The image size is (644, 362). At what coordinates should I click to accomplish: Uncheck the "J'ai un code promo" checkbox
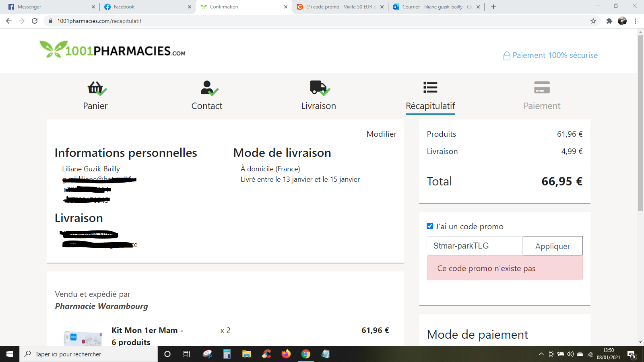click(430, 226)
